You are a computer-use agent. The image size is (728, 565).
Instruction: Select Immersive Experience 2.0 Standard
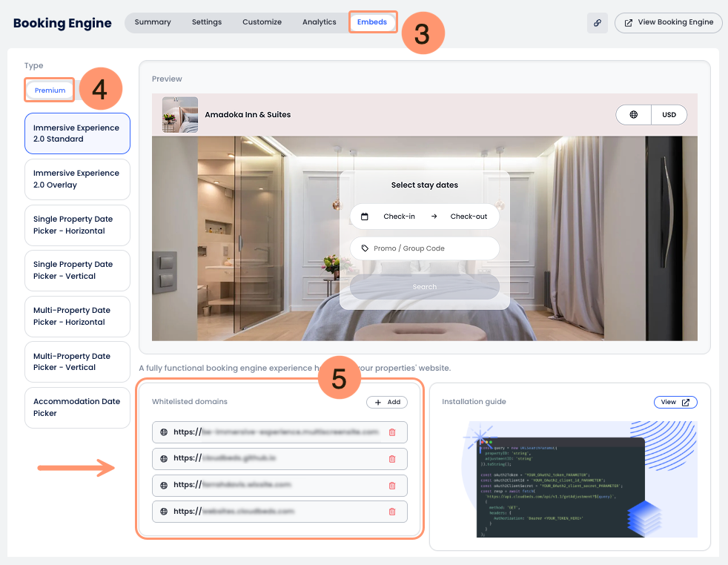click(x=77, y=133)
